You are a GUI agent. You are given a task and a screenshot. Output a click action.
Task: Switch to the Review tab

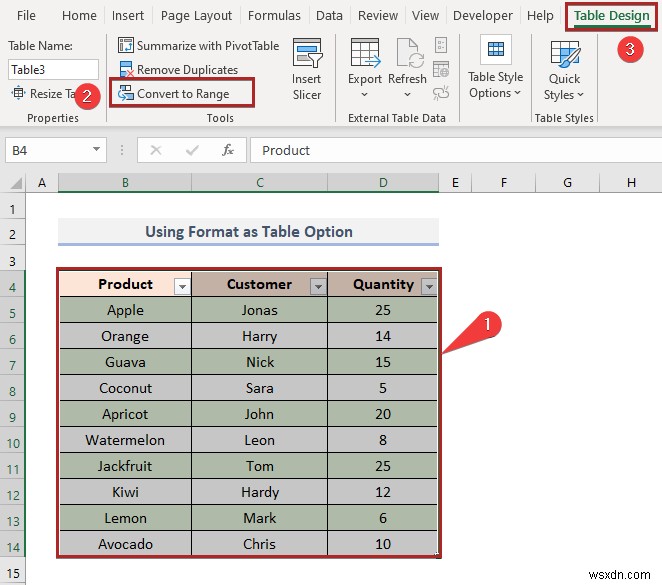[x=378, y=16]
